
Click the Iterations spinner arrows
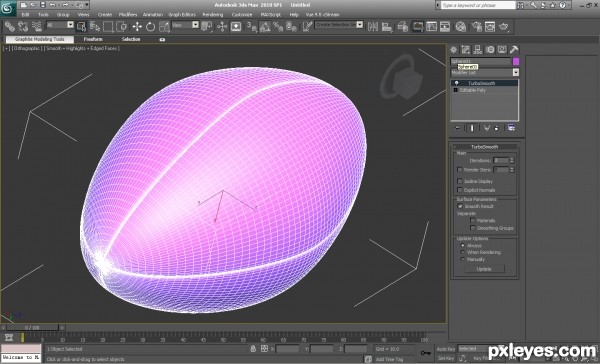click(512, 160)
